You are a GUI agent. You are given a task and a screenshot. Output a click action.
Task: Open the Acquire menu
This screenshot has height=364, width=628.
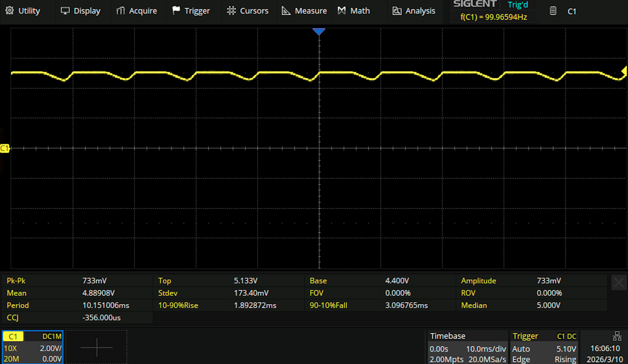136,11
